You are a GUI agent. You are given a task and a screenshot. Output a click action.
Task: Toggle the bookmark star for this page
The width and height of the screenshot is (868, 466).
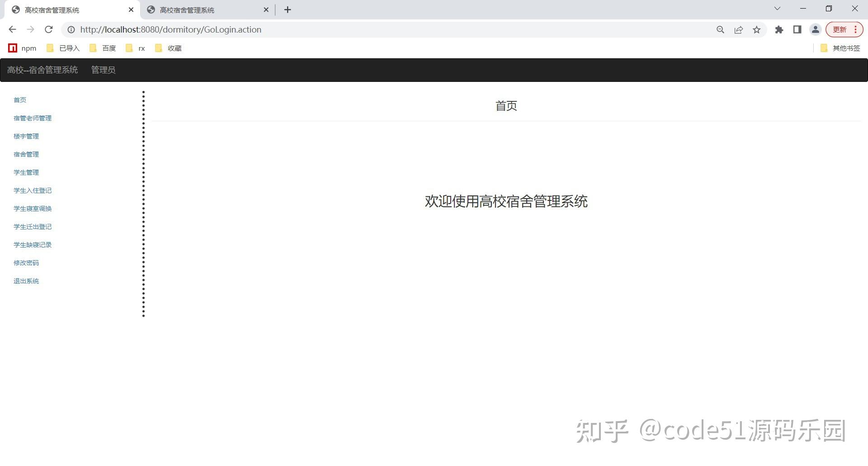tap(757, 29)
